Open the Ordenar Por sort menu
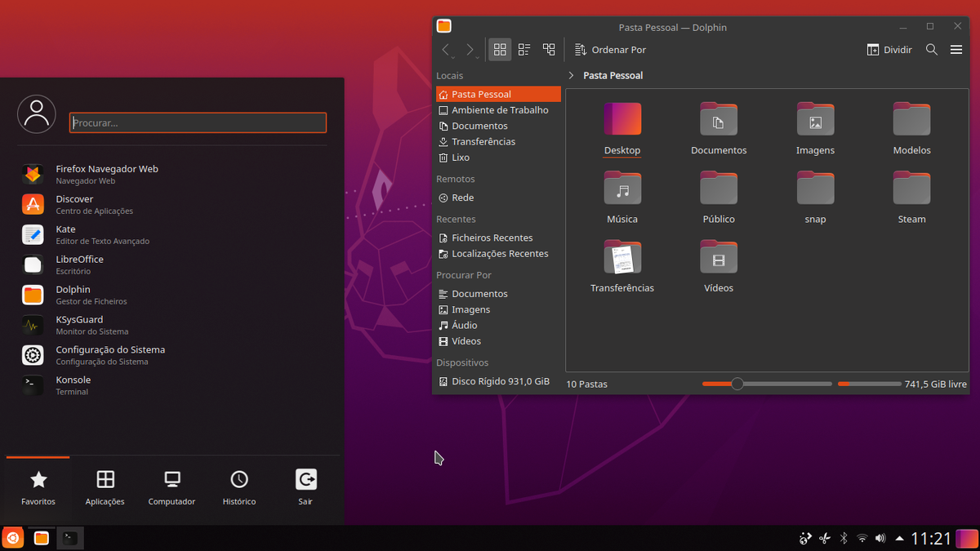The height and width of the screenshot is (551, 980). click(x=610, y=49)
